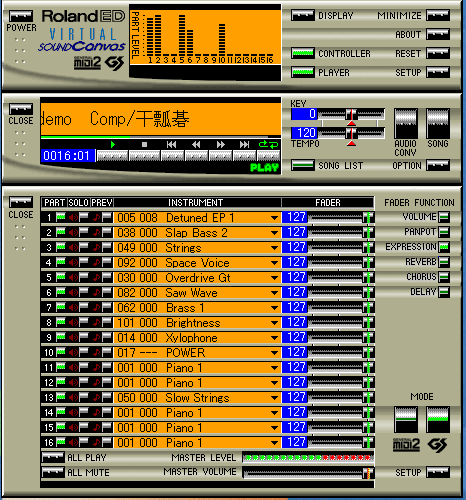
Task: Fast forward the current song
Action: (x=220, y=155)
